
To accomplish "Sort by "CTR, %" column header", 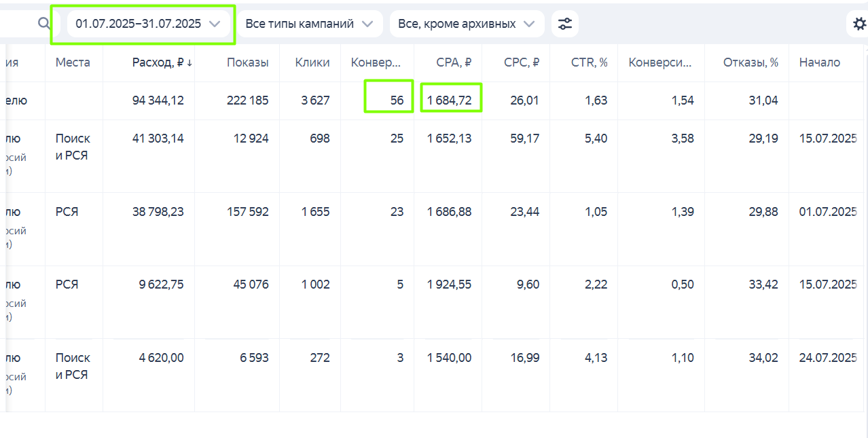I will 589,62.
